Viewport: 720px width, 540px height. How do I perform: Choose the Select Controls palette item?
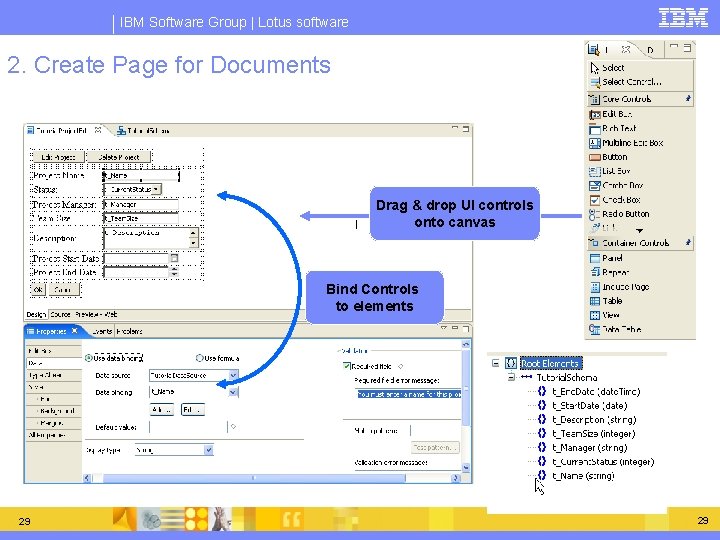(626, 82)
